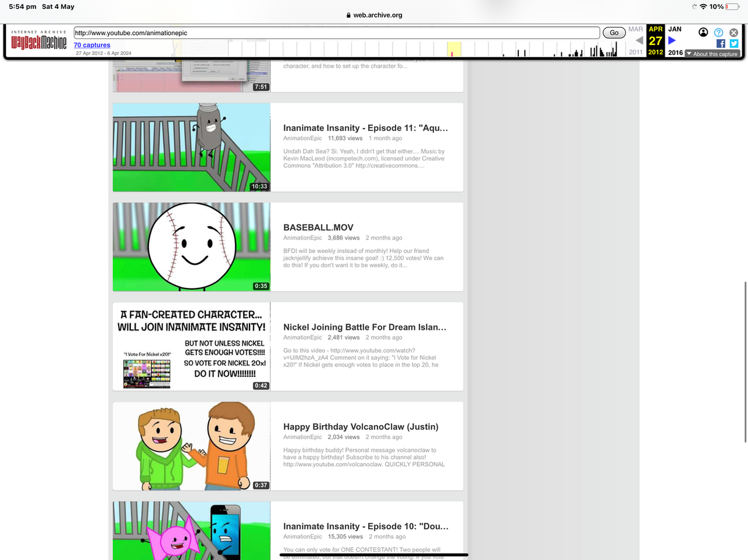
Task: Click the "1 month ago" text
Action: point(385,138)
